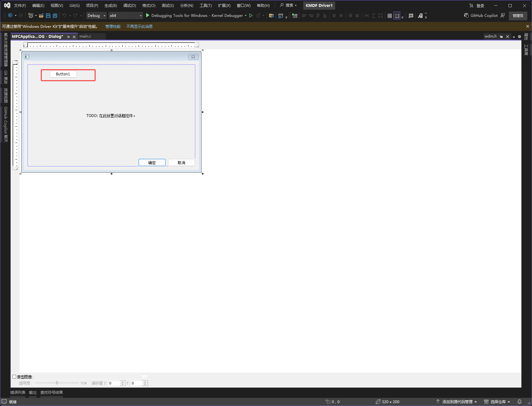Click the prototype image browse button
Image resolution: width=532 pixels, height=406 pixels.
(x=145, y=377)
